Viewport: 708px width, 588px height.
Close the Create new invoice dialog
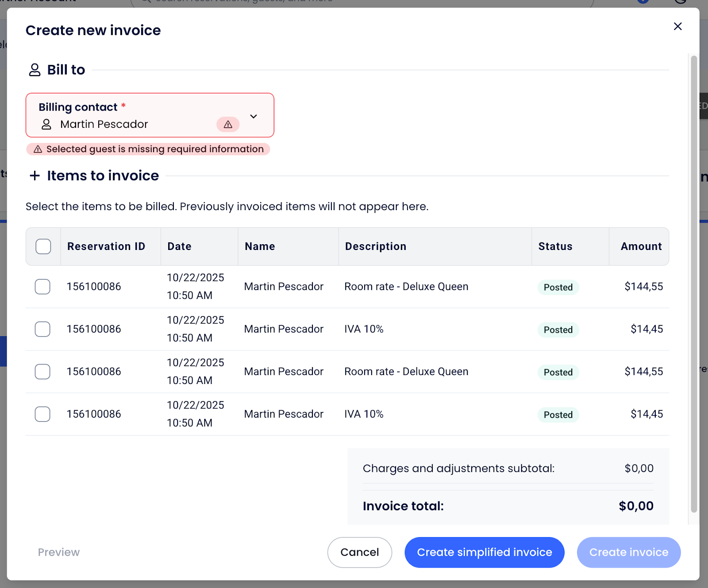677,27
